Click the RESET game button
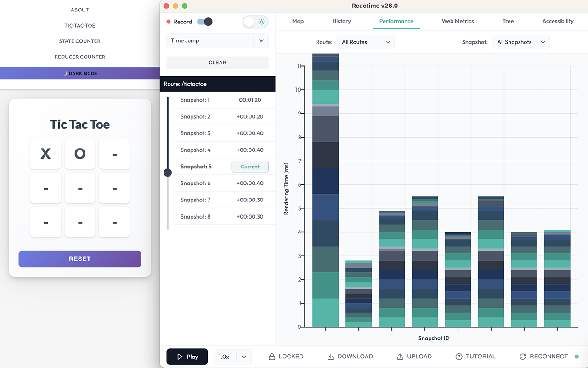This screenshot has width=588, height=368. (80, 259)
